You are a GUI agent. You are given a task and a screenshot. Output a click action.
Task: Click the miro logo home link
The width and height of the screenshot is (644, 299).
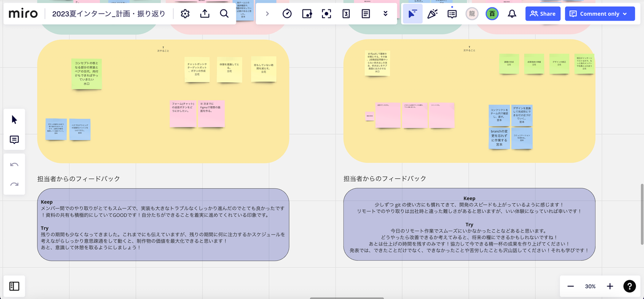click(23, 14)
